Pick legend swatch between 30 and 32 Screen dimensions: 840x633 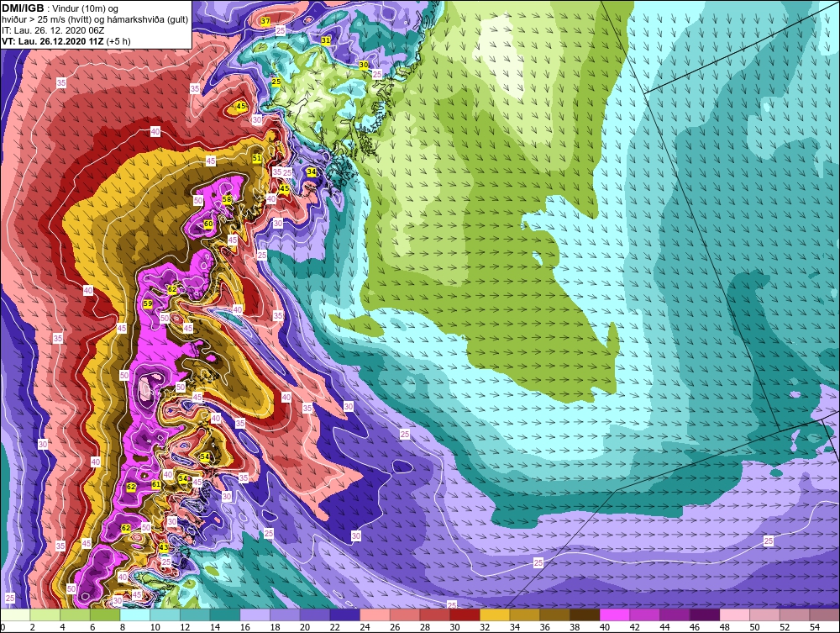tap(465, 615)
